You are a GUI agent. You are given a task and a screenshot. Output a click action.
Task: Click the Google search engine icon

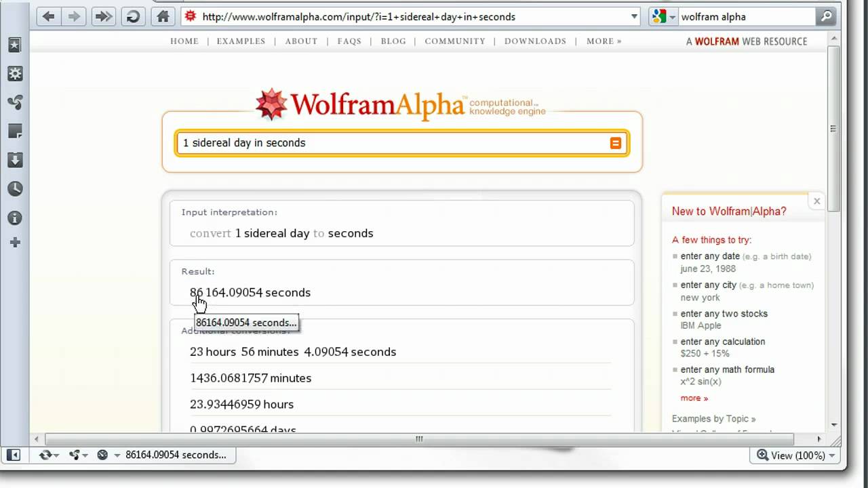click(x=658, y=17)
